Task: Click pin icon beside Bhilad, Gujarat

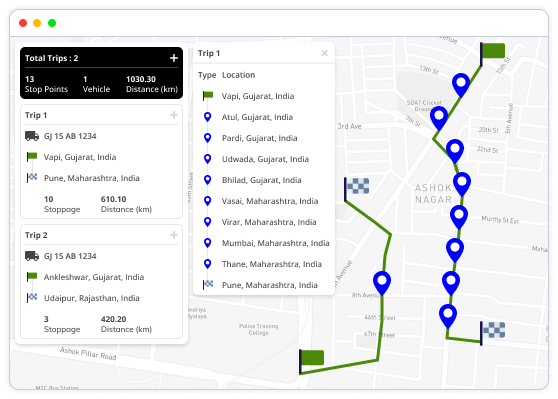Action: click(207, 180)
